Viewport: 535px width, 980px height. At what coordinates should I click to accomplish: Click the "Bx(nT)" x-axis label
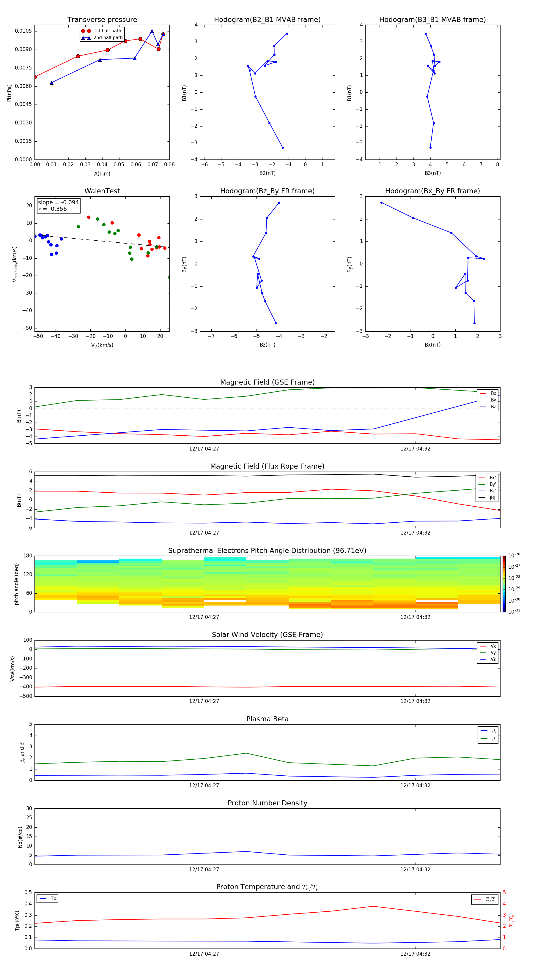coord(432,345)
